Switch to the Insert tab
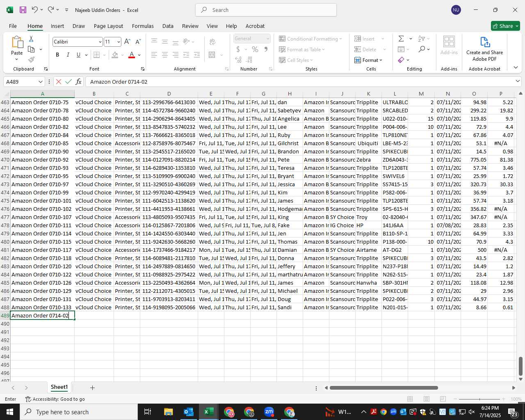This screenshot has height=420, width=525. (57, 26)
